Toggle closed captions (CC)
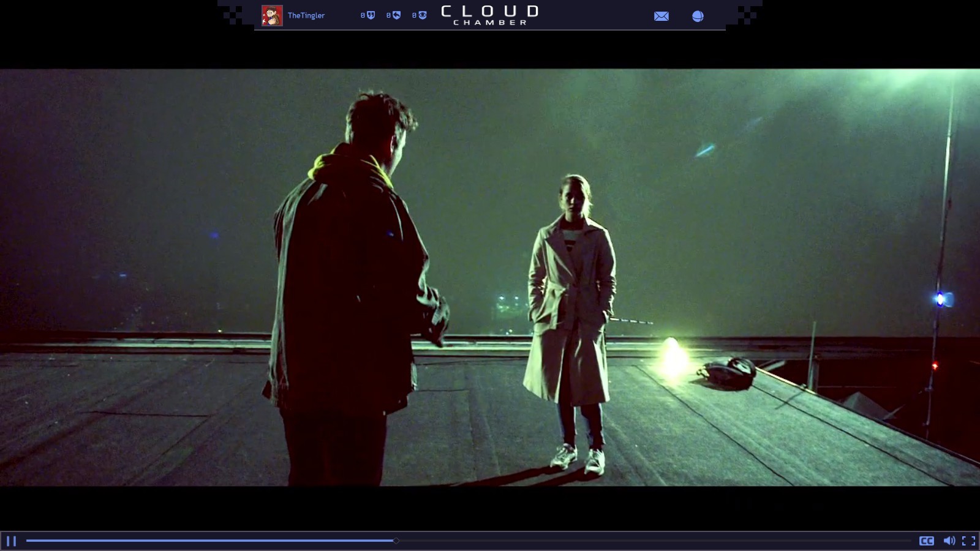The height and width of the screenshot is (551, 980). [926, 541]
